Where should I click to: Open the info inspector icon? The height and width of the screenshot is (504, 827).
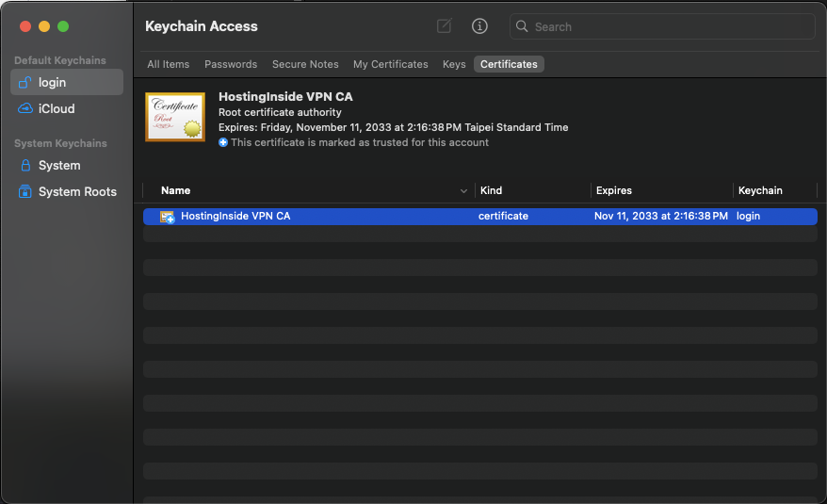[479, 25]
